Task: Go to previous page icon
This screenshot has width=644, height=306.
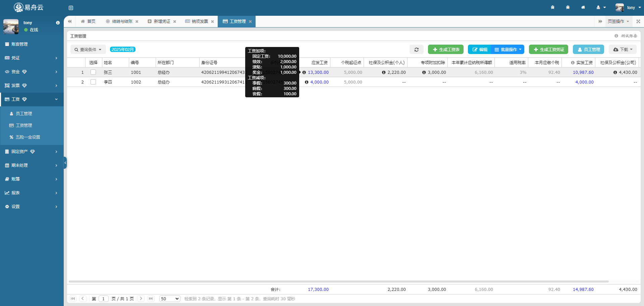Action: pyautogui.click(x=83, y=299)
